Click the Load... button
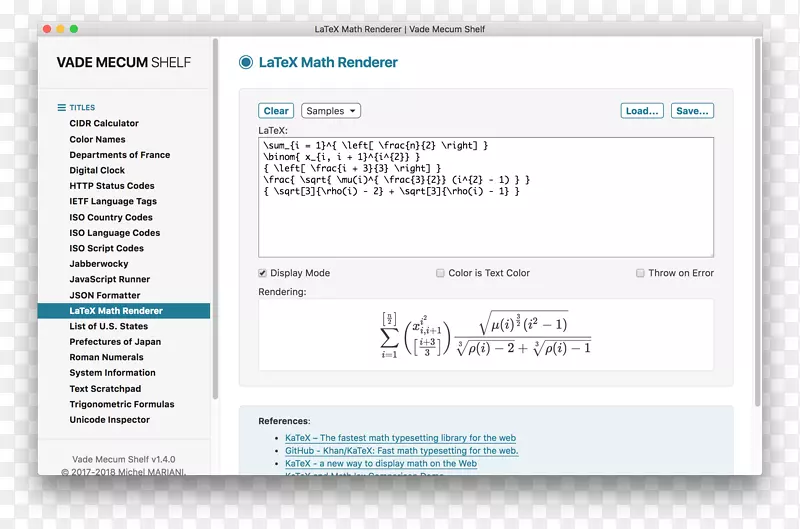The image size is (800, 529). point(641,111)
